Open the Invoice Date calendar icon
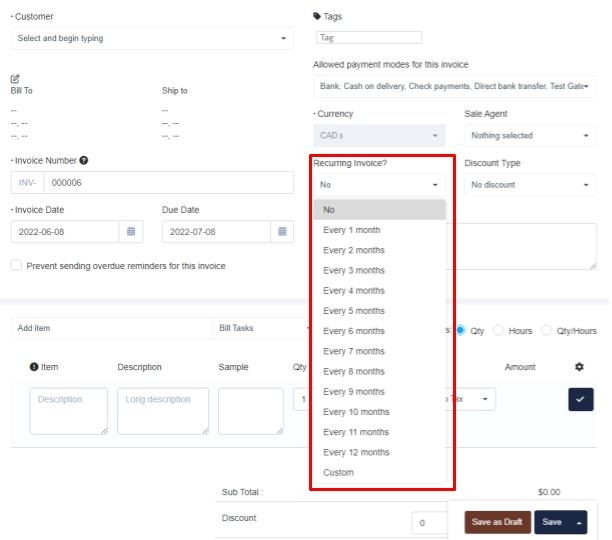 [x=130, y=231]
